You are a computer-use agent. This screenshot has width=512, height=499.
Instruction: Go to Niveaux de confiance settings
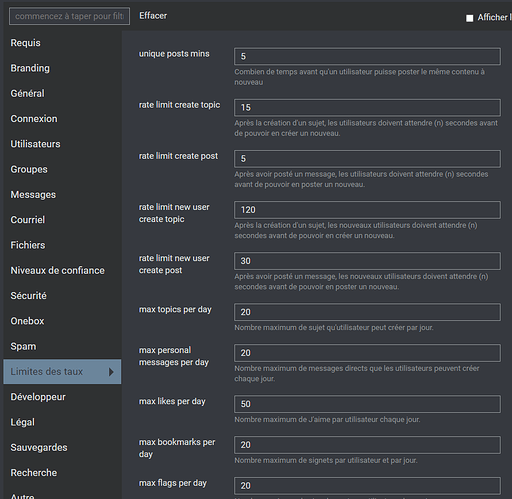tap(57, 271)
